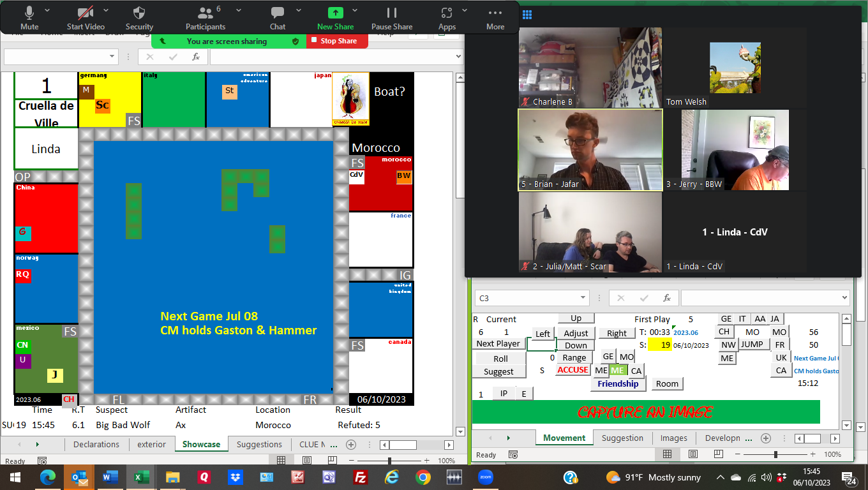
Task: Switch Movement workbook to Page Layout view
Action: click(x=694, y=455)
